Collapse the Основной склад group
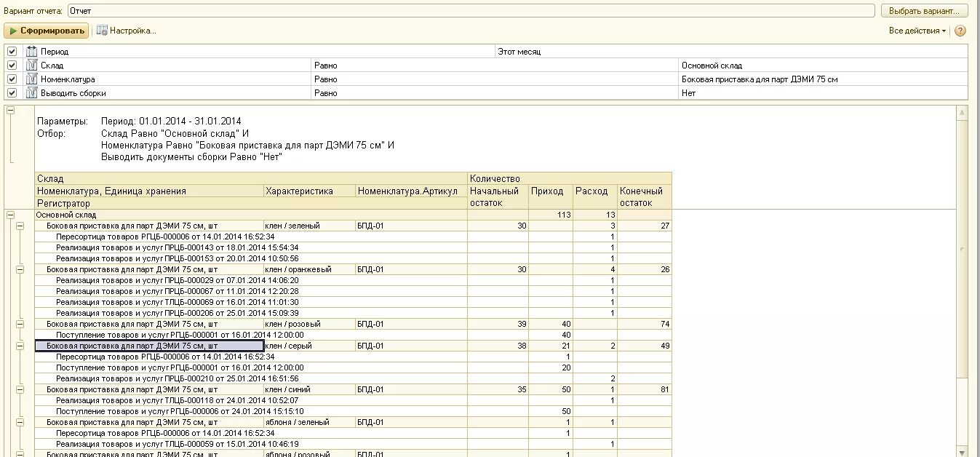 (10, 215)
